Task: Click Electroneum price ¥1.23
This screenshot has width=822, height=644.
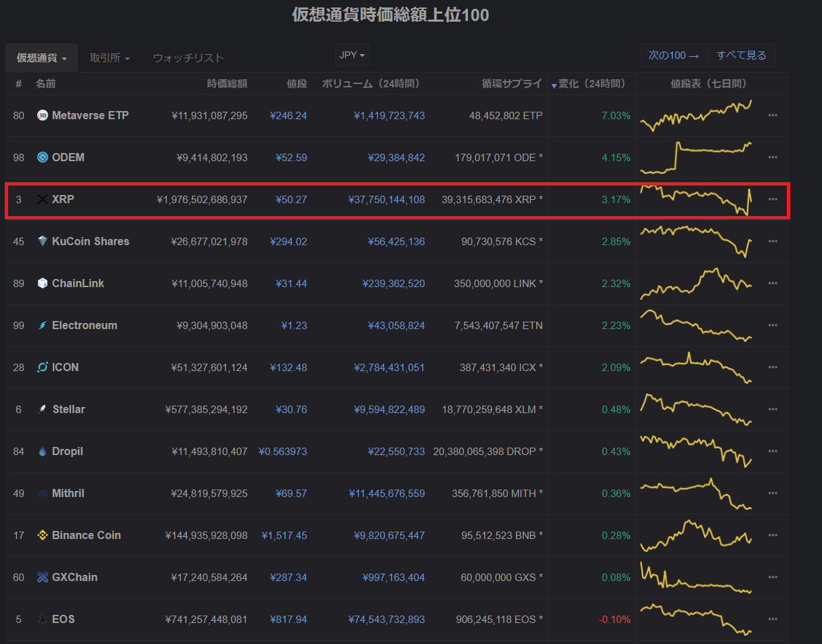Action: click(x=294, y=326)
